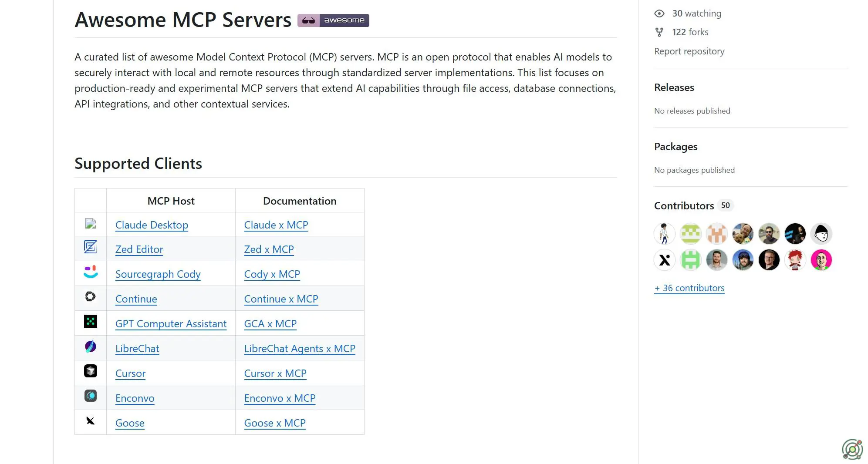Click the No packages published text
Screen dimensions: 868x464
pyautogui.click(x=694, y=170)
